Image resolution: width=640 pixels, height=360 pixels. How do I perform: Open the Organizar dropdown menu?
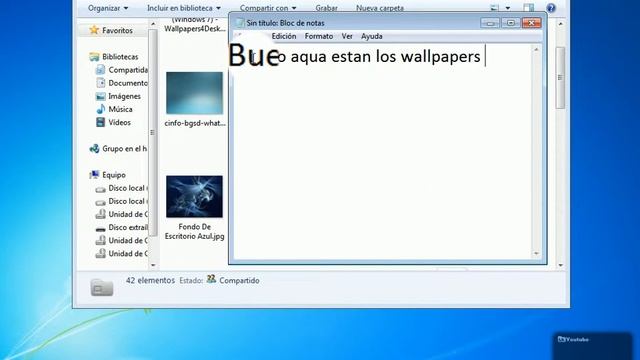pyautogui.click(x=108, y=8)
